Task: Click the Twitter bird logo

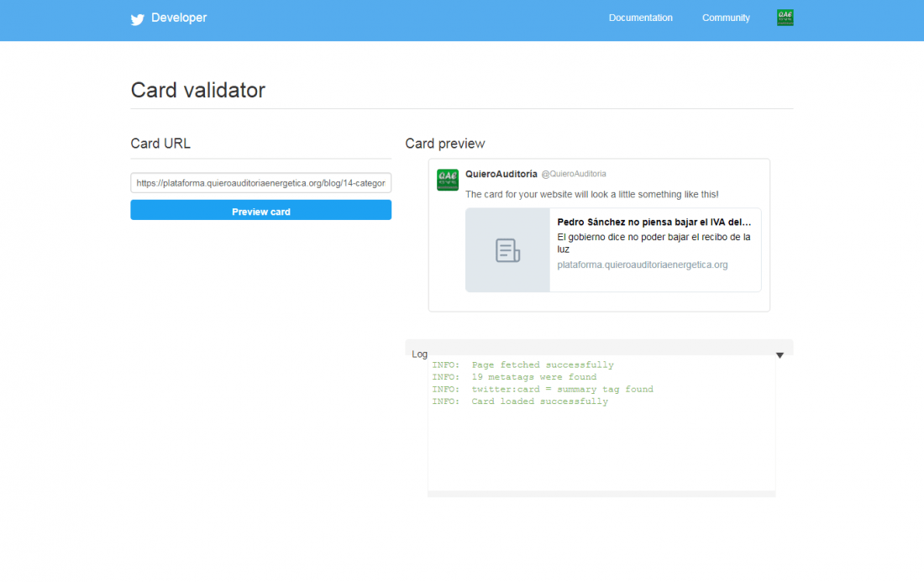Action: pos(137,19)
